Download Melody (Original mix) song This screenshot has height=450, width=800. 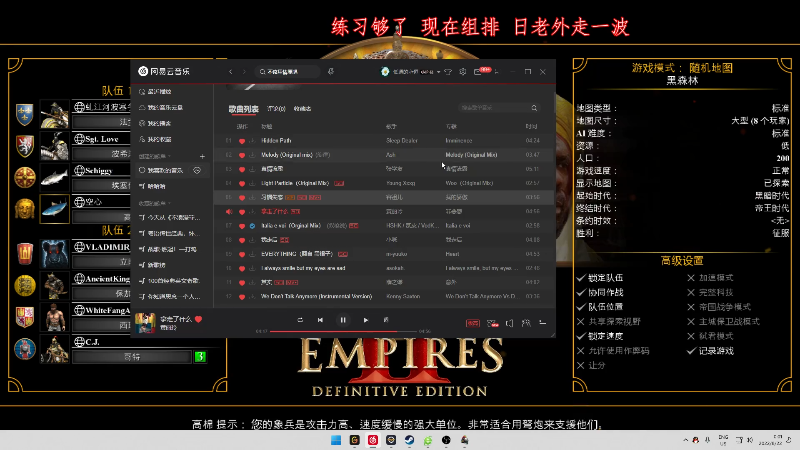[x=252, y=155]
